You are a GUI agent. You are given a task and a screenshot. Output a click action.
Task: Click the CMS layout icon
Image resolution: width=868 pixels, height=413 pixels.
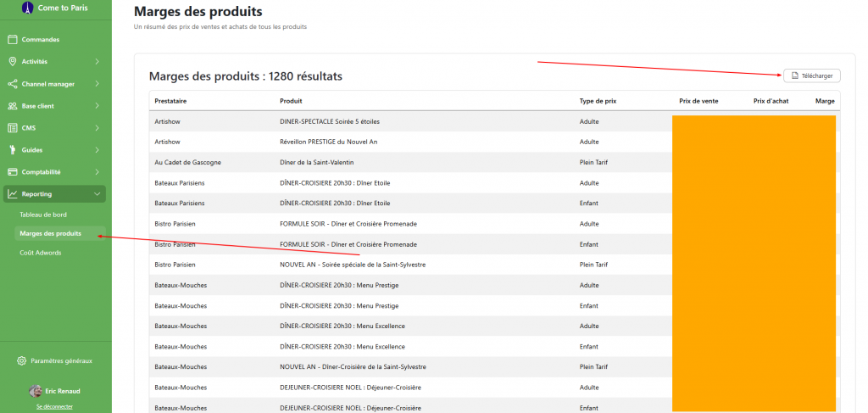click(x=13, y=128)
